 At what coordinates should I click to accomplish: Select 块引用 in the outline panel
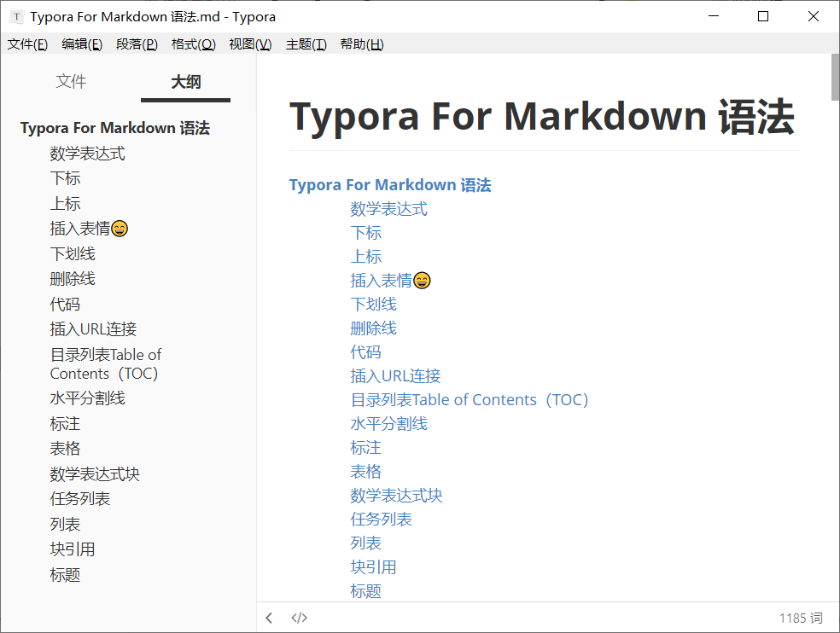coord(73,549)
